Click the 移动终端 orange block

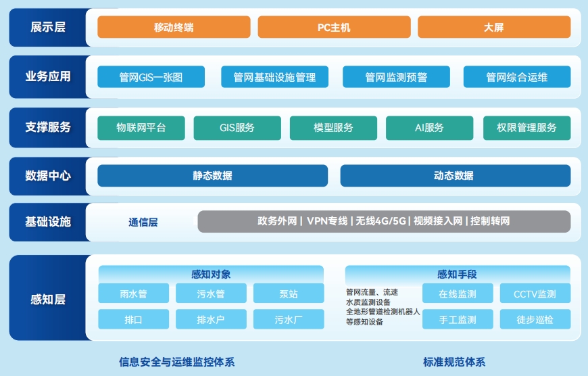point(174,27)
